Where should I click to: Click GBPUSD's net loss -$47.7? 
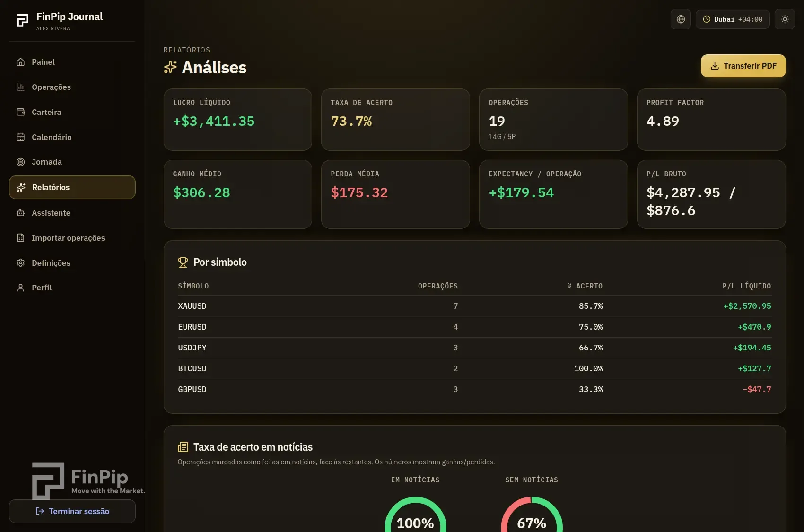(x=757, y=389)
